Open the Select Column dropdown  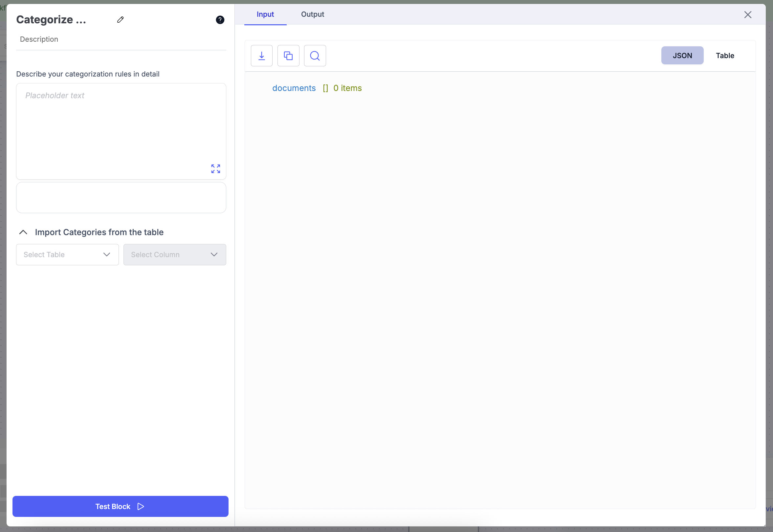pos(175,255)
